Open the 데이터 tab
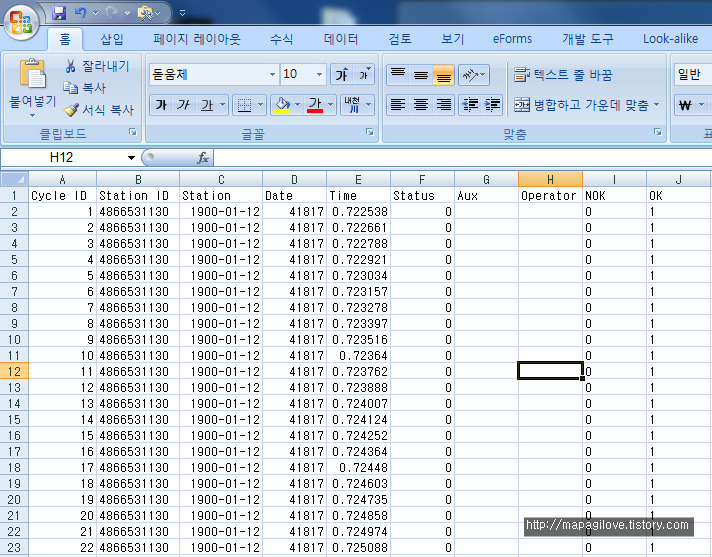 pyautogui.click(x=341, y=39)
